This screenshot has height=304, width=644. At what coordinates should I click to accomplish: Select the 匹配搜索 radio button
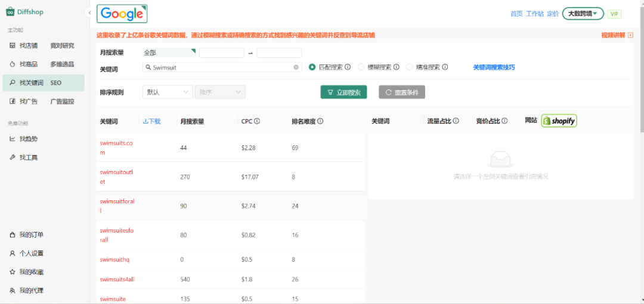(312, 67)
